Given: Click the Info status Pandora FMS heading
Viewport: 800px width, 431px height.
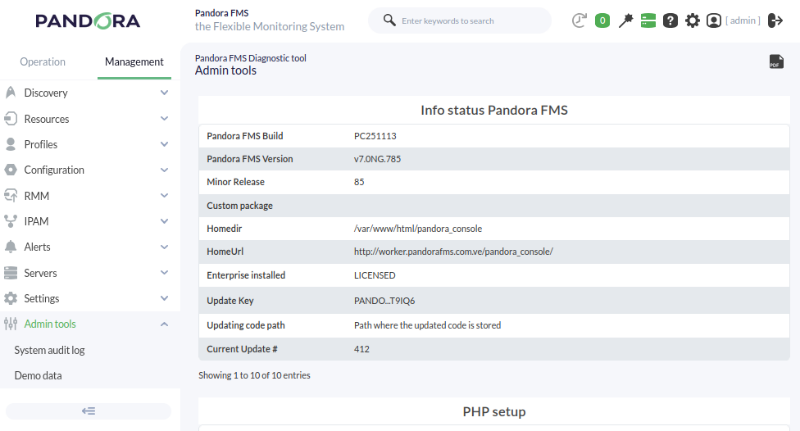Looking at the screenshot, I should coord(494,110).
